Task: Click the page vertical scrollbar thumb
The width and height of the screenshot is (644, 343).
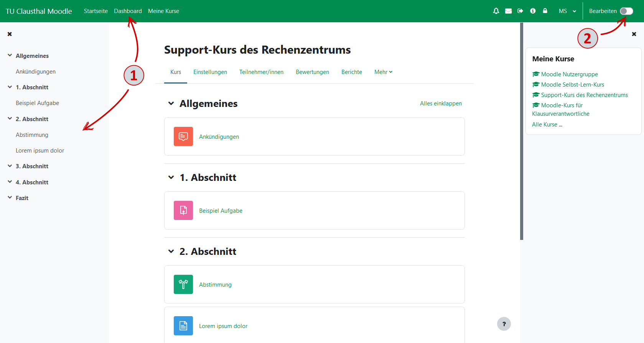Action: point(522,131)
